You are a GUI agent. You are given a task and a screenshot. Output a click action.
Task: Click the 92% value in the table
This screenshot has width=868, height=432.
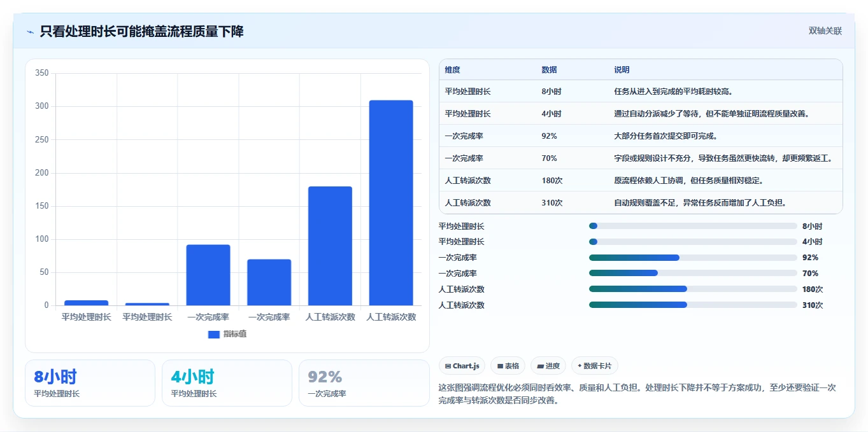tap(549, 136)
